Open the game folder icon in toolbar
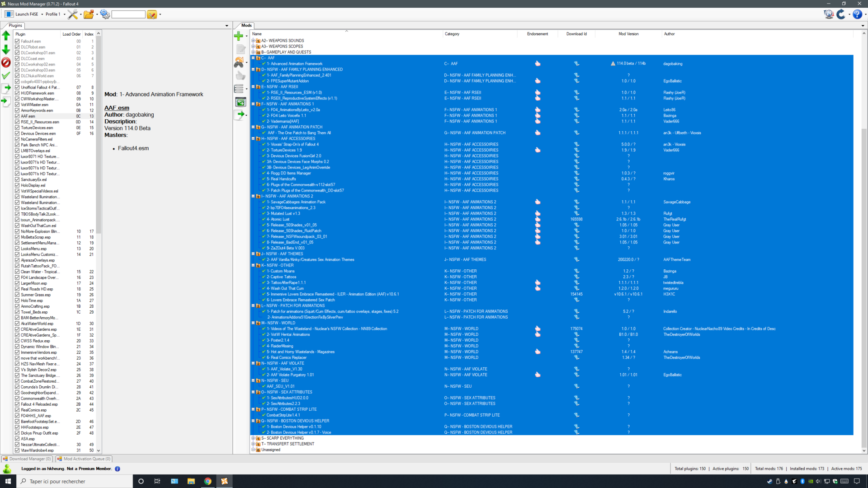Viewport: 868px width, 488px height. click(x=89, y=14)
